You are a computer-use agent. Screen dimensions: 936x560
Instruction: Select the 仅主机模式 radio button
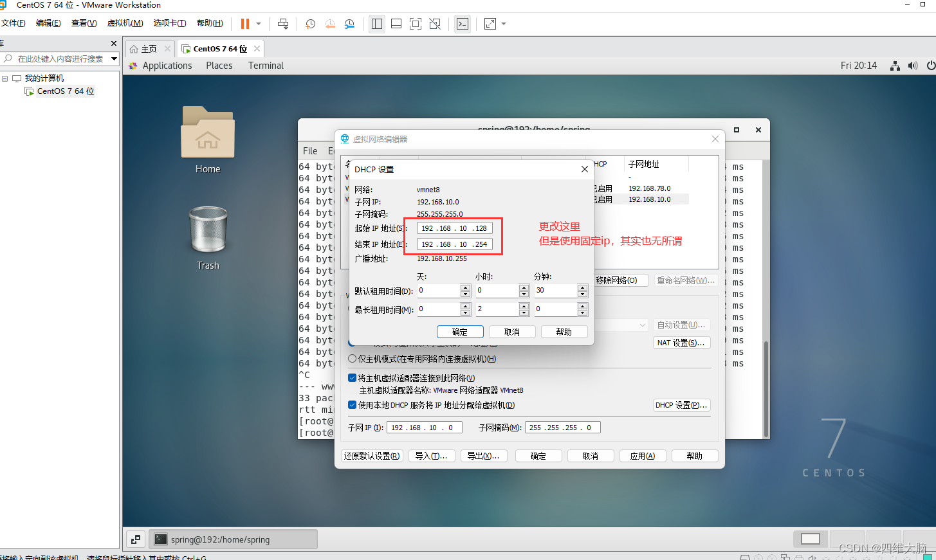coord(352,359)
